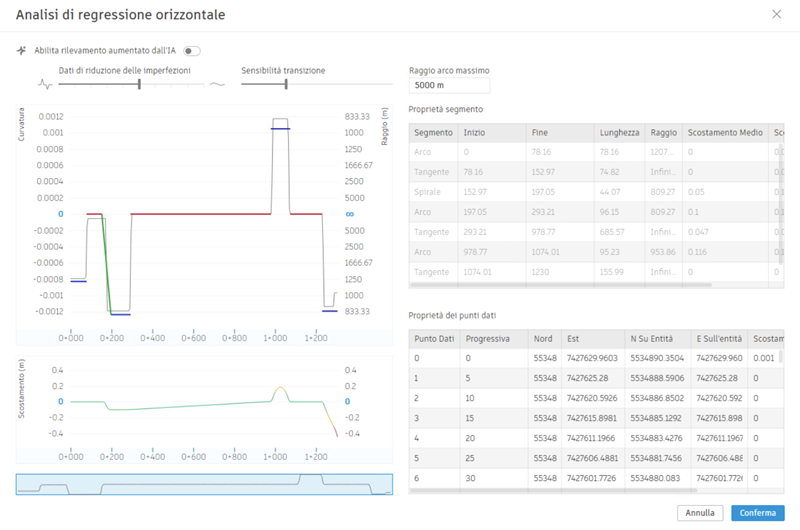Select Tangente row with length 685.57
Screen dimensions: 800x530
pyautogui.click(x=596, y=232)
